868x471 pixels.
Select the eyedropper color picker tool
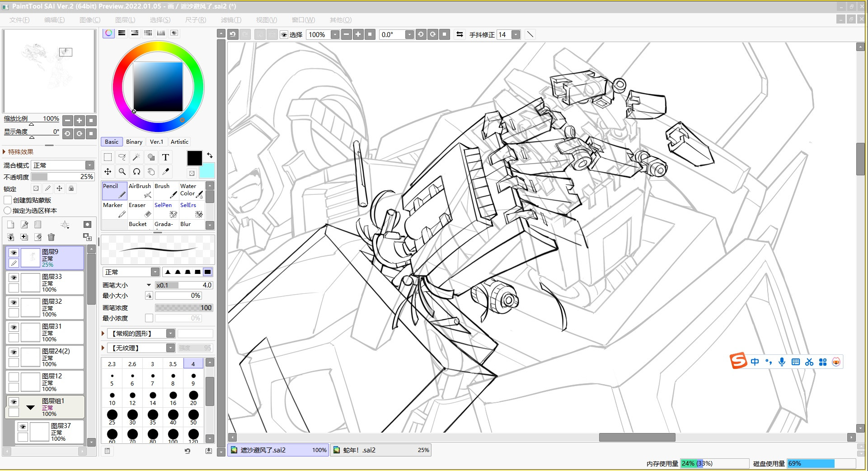pos(165,172)
